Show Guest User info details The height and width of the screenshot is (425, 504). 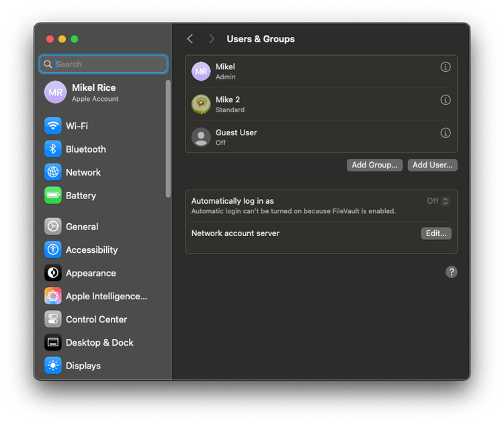[x=445, y=133]
